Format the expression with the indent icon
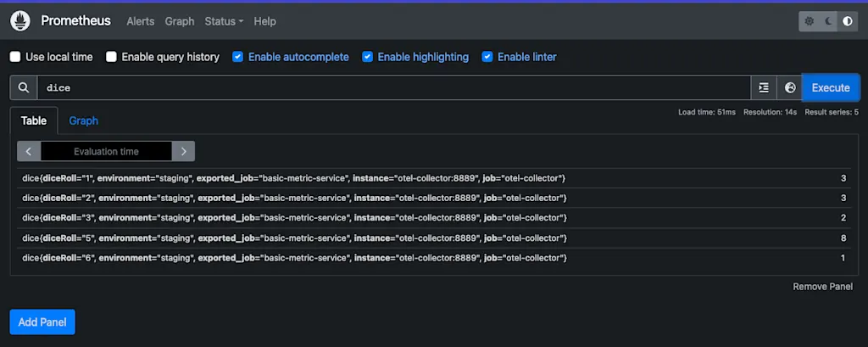The height and width of the screenshot is (347, 868). [x=764, y=87]
